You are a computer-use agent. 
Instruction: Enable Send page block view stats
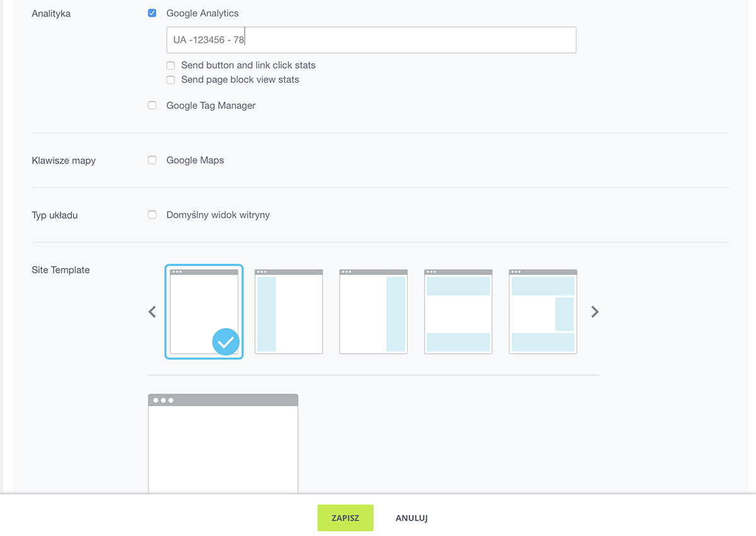[x=171, y=80]
